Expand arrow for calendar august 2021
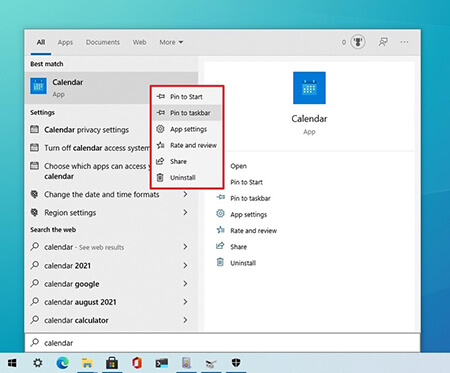The height and width of the screenshot is (373, 450). [x=185, y=302]
